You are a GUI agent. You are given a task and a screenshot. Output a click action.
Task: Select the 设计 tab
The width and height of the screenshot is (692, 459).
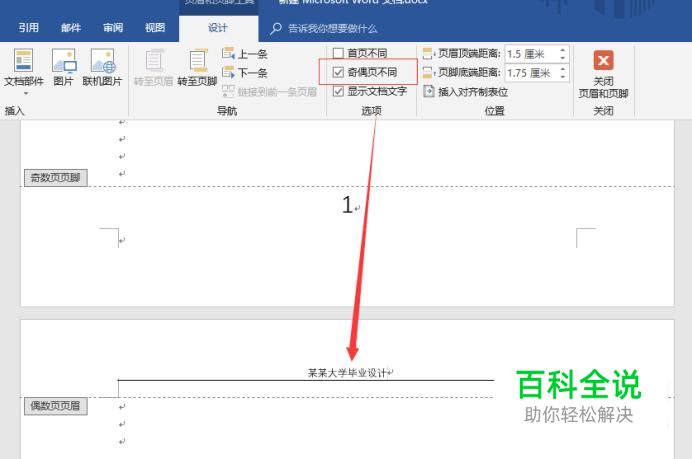[x=218, y=28]
